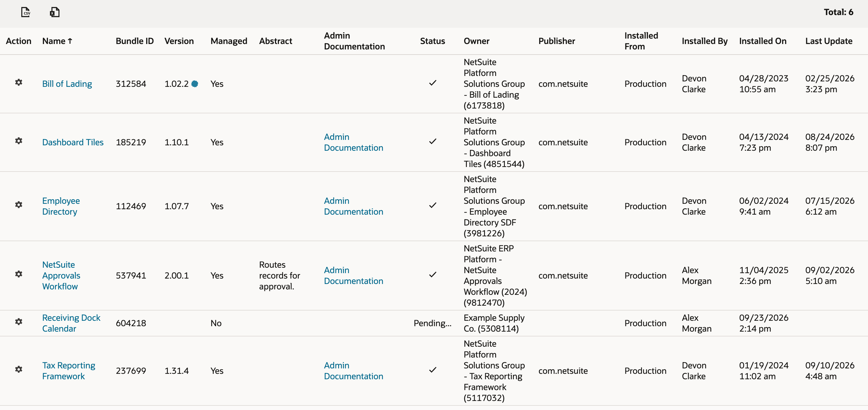Click the status checkmark for NetSuite Approvals Workflow
Image resolution: width=868 pixels, height=410 pixels.
[433, 275]
